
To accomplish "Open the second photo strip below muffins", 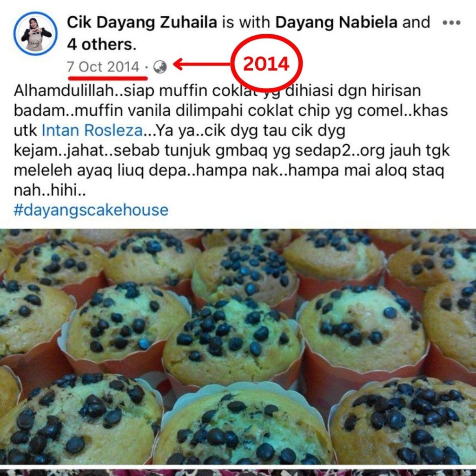I will (238, 471).
